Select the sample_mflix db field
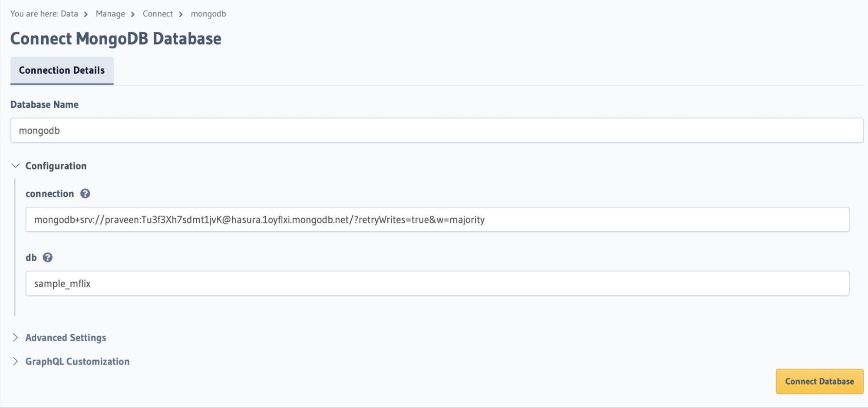Screen dimensions: 868x408 (x=437, y=283)
